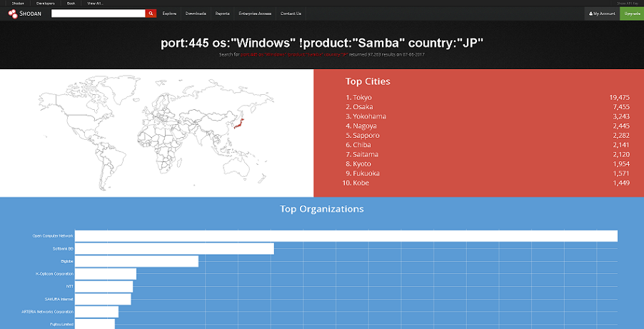This screenshot has width=644, height=329.
Task: Click the Shodan logo icon
Action: [12, 14]
